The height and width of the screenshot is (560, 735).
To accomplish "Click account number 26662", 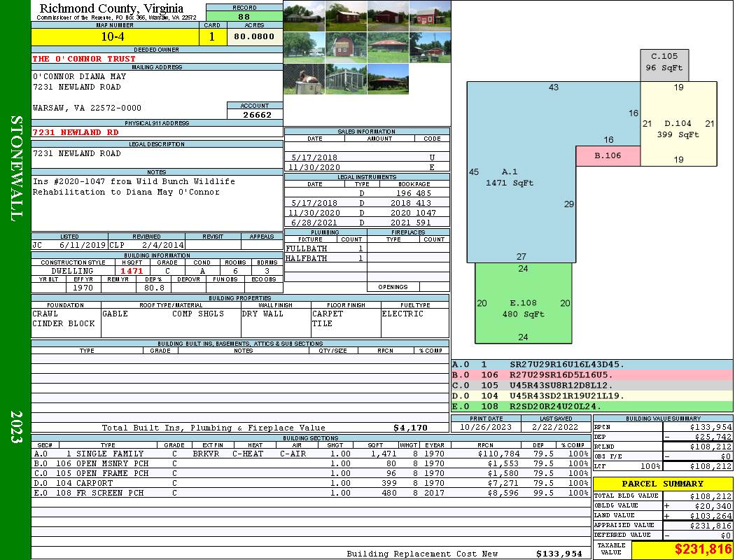I will coord(255,115).
